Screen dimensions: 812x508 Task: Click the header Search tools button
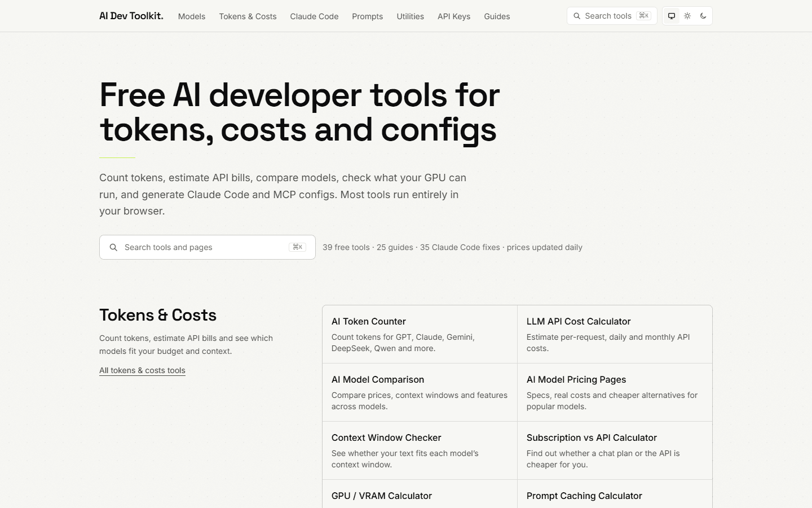612,16
